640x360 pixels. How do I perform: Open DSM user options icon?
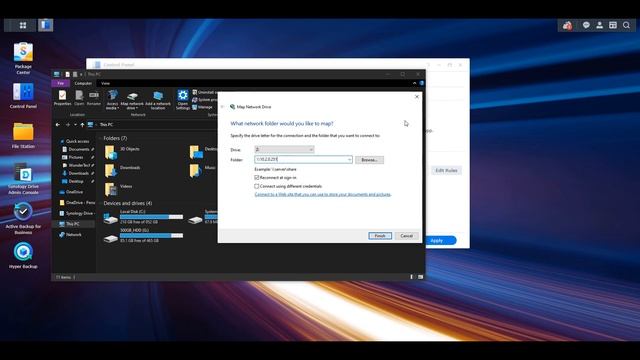pos(600,25)
